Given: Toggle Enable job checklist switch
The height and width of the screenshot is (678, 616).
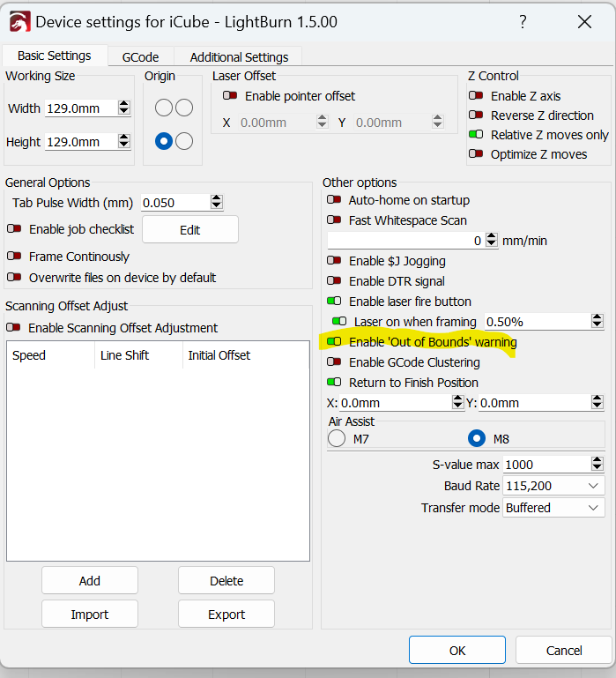Looking at the screenshot, I should [x=14, y=228].
